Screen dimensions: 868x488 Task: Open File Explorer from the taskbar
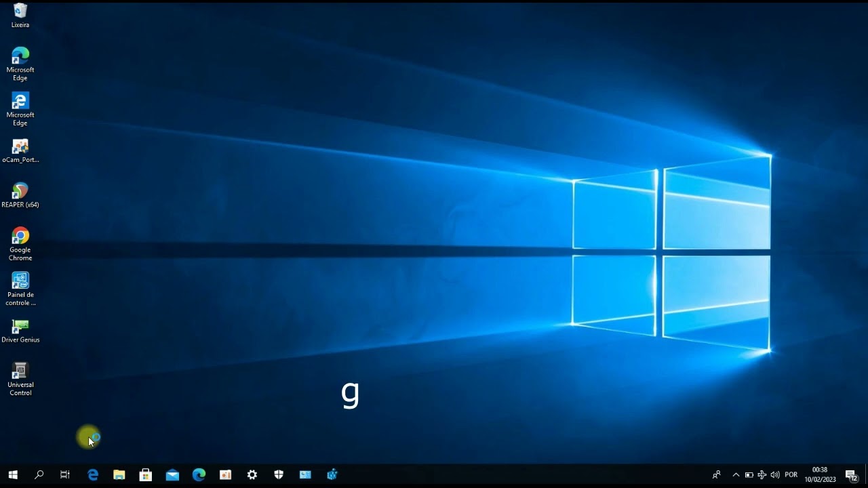(119, 475)
